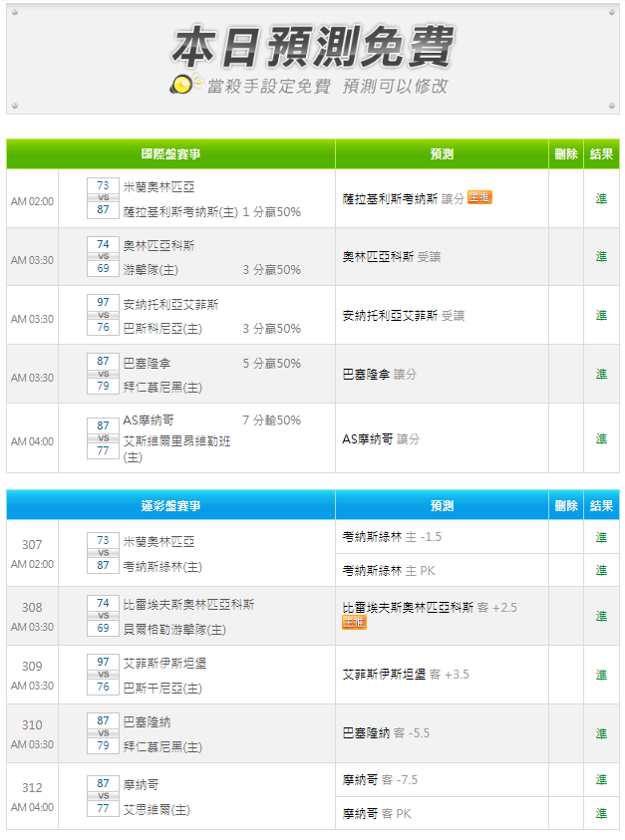Open team 巴斯科尼亞(主)
This screenshot has height=840, width=625.
[x=162, y=329]
